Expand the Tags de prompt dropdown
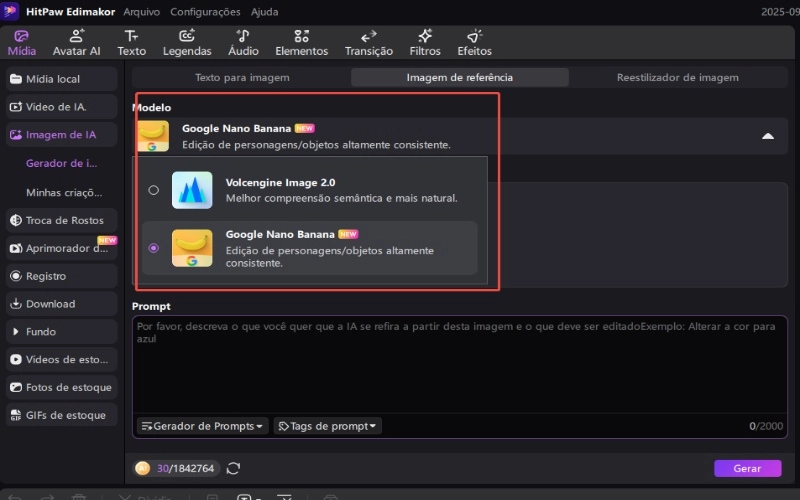Image resolution: width=800 pixels, height=500 pixels. (328, 426)
